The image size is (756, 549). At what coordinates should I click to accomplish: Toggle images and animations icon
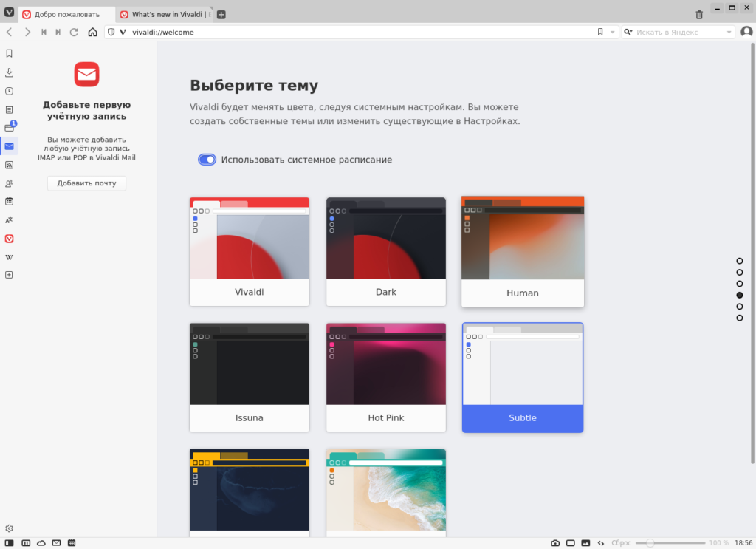click(585, 543)
